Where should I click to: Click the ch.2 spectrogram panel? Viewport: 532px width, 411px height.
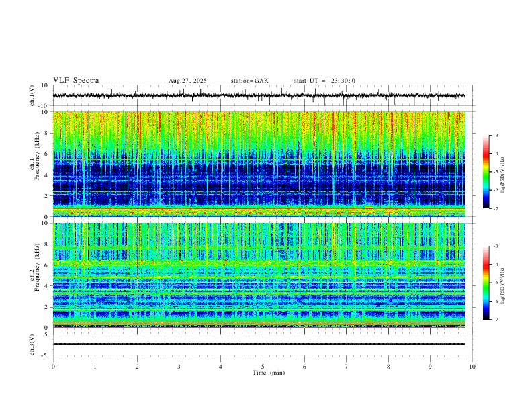pyautogui.click(x=259, y=275)
